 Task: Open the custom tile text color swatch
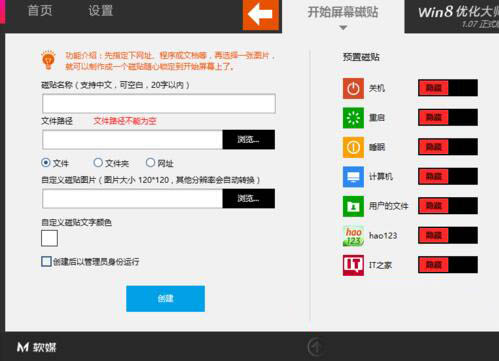[x=49, y=238]
